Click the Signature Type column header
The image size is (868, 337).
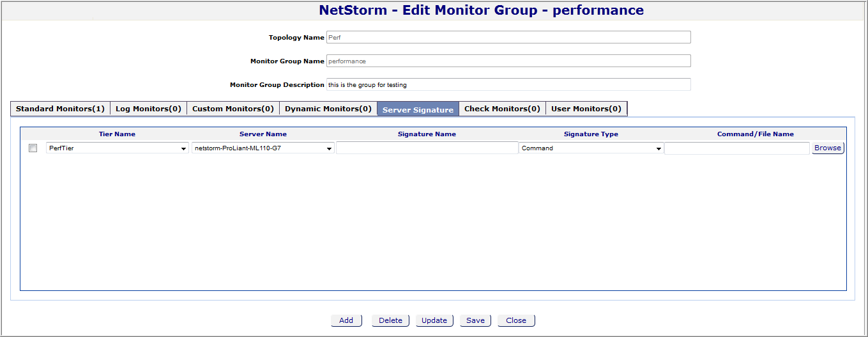point(591,134)
